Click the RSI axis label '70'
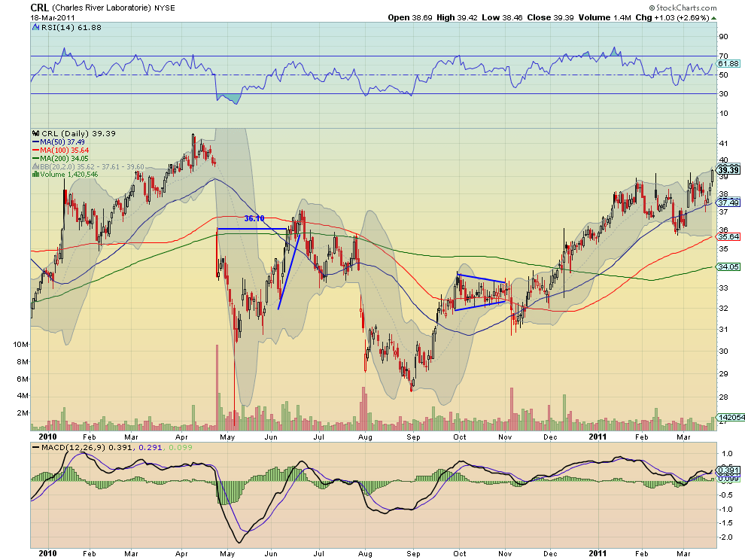Image resolution: width=745 pixels, height=560 pixels. (724, 56)
